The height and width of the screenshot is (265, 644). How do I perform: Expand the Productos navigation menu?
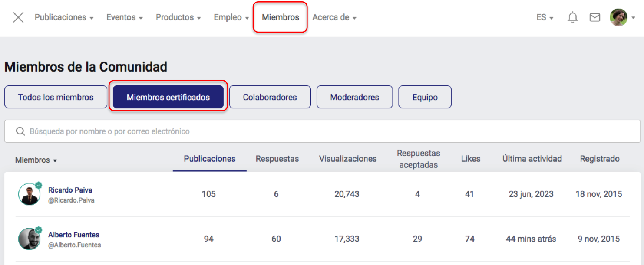pos(178,18)
